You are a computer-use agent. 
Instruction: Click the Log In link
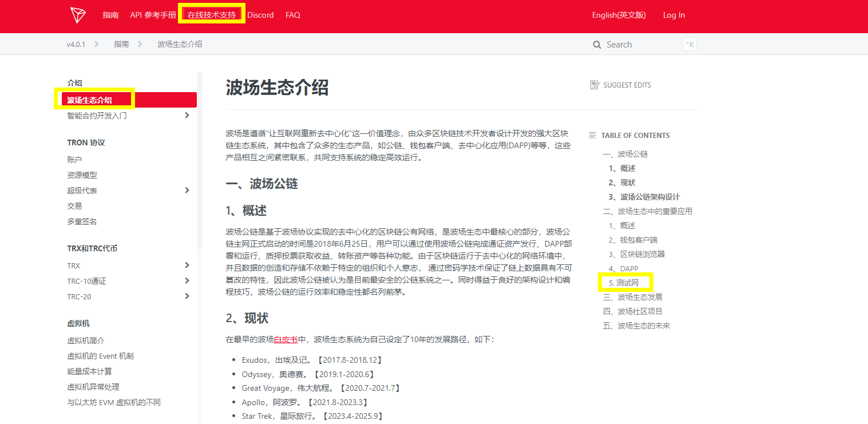(x=674, y=15)
